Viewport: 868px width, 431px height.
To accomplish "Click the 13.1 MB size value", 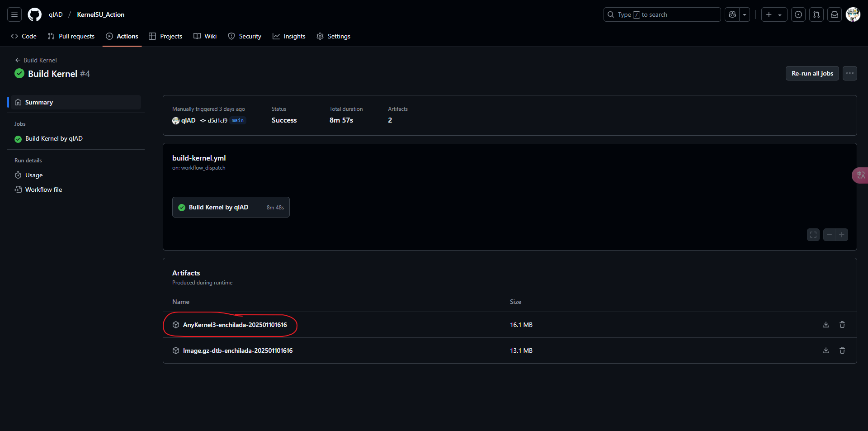I will coord(521,350).
